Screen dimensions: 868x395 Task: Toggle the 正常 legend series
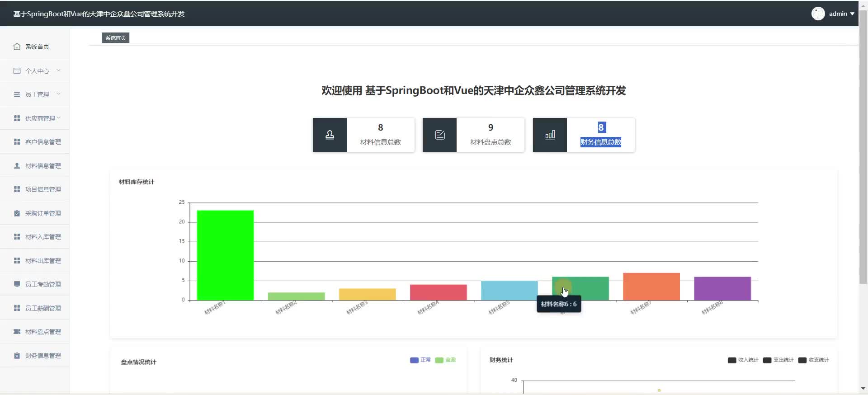[x=420, y=360]
